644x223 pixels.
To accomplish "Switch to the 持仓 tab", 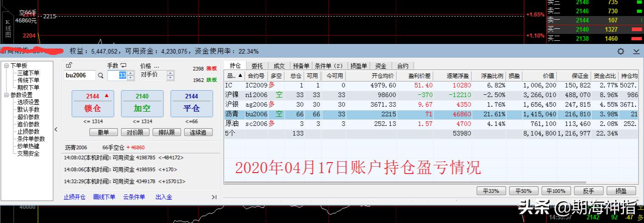I will pyautogui.click(x=235, y=65).
